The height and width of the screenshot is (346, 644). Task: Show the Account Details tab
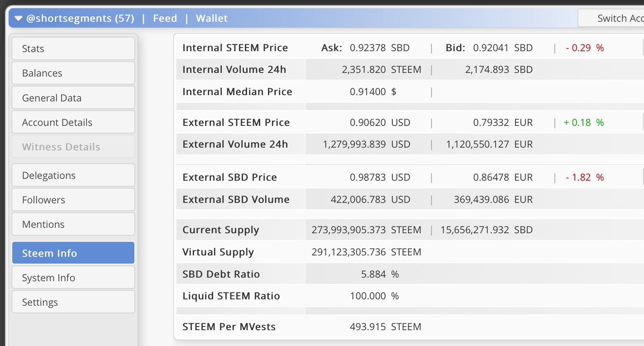73,122
